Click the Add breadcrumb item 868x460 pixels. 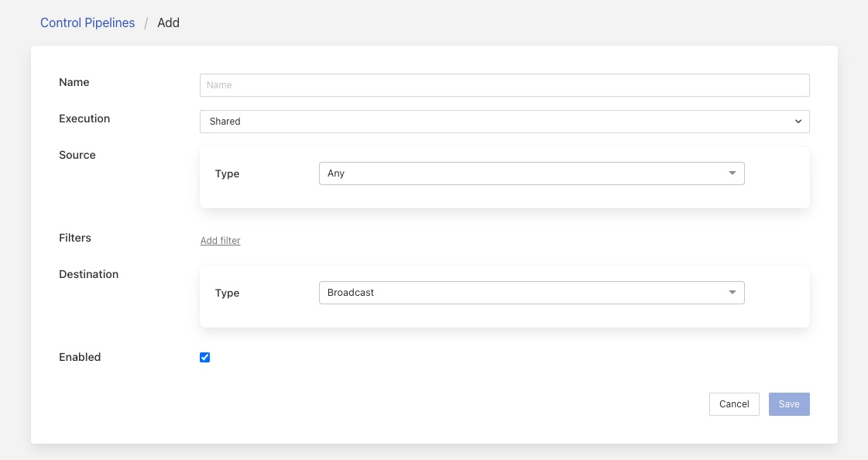pos(168,22)
